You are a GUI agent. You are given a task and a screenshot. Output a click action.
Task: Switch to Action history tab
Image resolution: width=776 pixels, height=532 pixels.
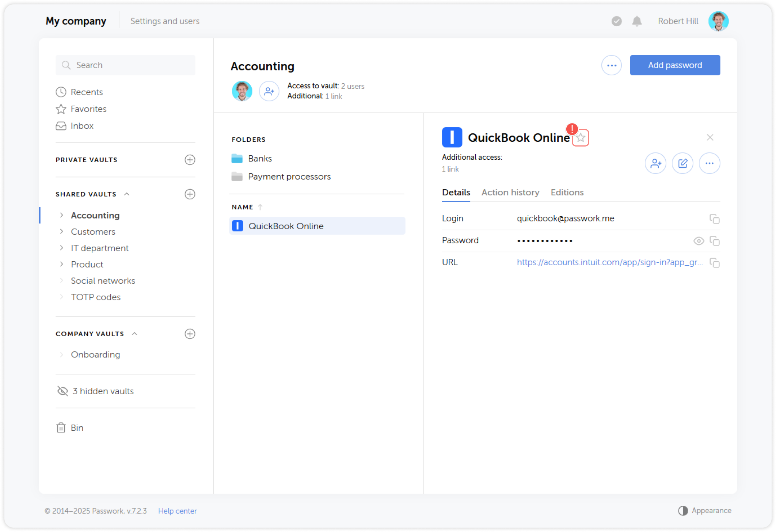[x=510, y=192]
